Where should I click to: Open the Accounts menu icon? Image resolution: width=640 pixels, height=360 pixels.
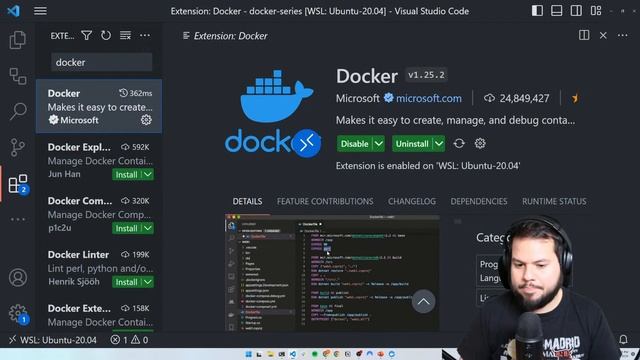pos(18,278)
